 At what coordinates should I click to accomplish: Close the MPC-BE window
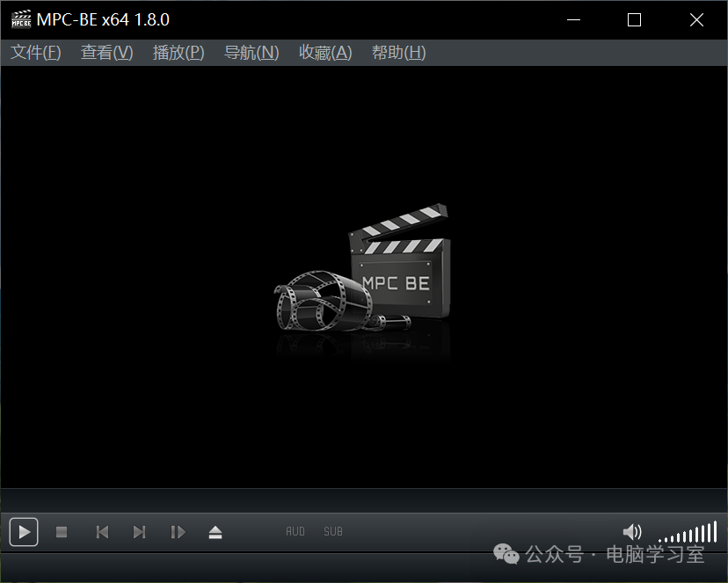(x=696, y=19)
